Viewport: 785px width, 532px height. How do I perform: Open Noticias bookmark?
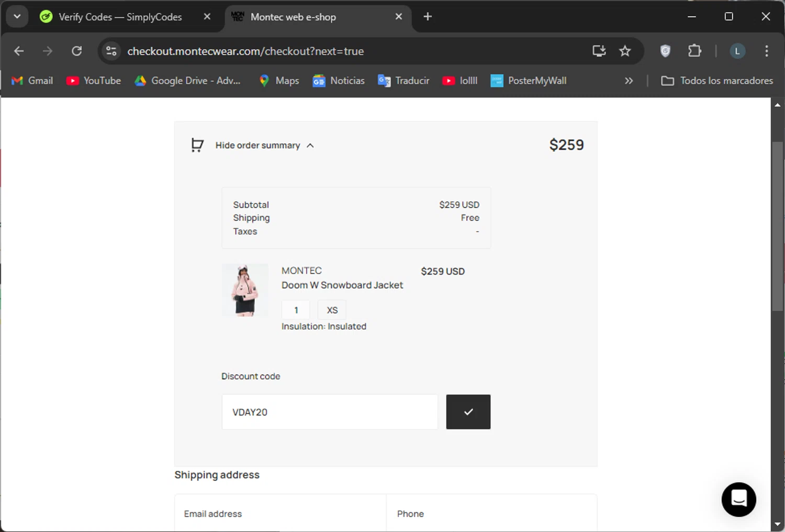[x=339, y=81]
